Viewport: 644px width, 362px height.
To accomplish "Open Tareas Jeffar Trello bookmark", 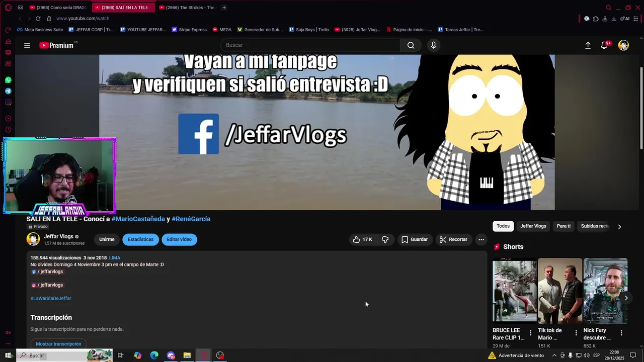I will point(461,30).
